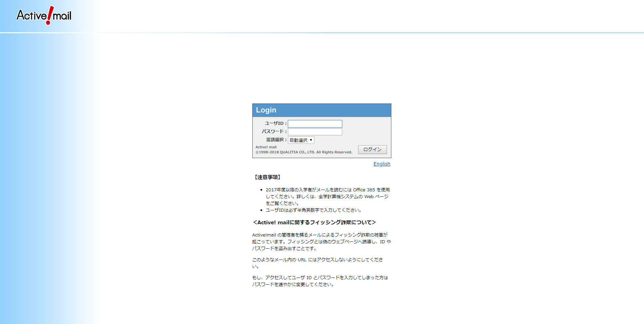Click the paragraph starting もし、アクセスしてユーザ ID
644x324 pixels.
pyautogui.click(x=320, y=281)
